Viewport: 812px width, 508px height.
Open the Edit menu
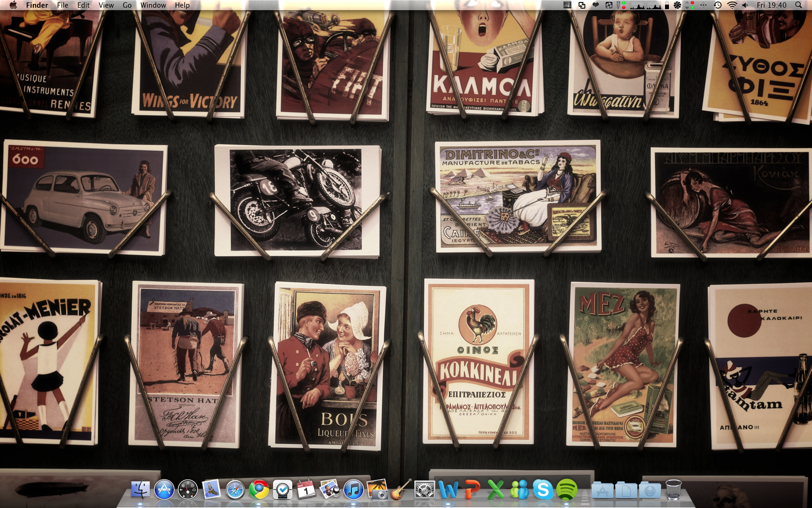tap(84, 5)
